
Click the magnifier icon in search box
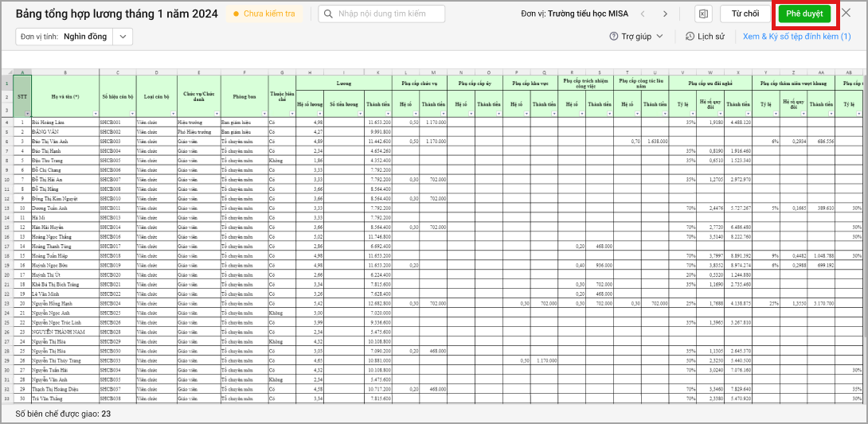329,14
